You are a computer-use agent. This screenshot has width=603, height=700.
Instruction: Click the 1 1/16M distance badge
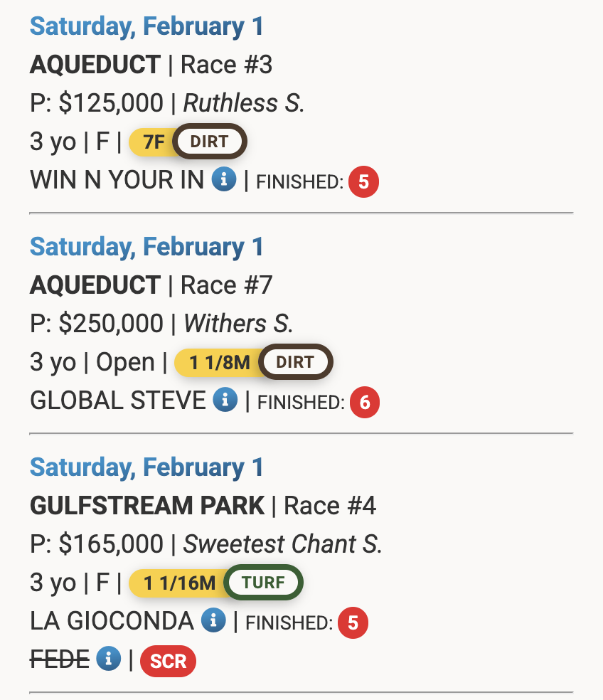179,583
